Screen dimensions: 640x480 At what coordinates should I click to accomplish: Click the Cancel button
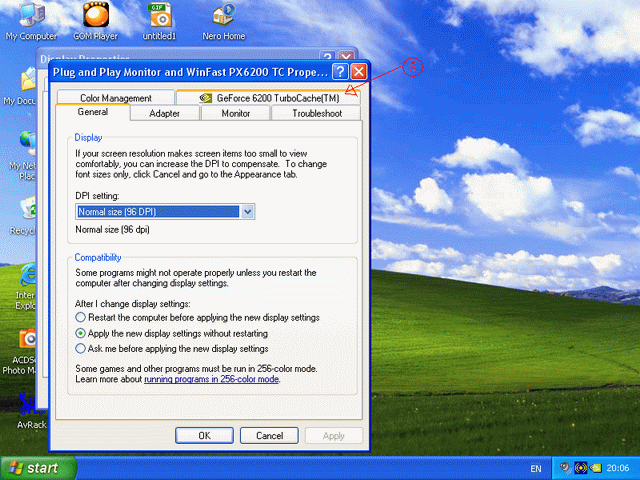tap(269, 436)
